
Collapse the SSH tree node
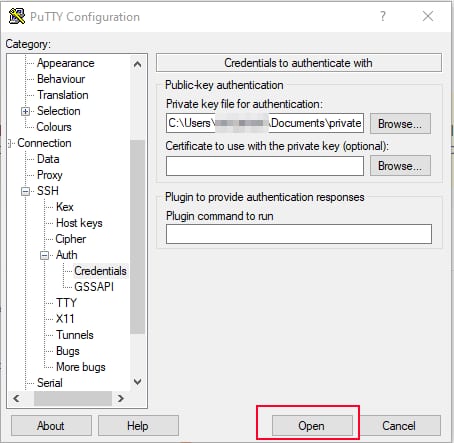tap(25, 191)
